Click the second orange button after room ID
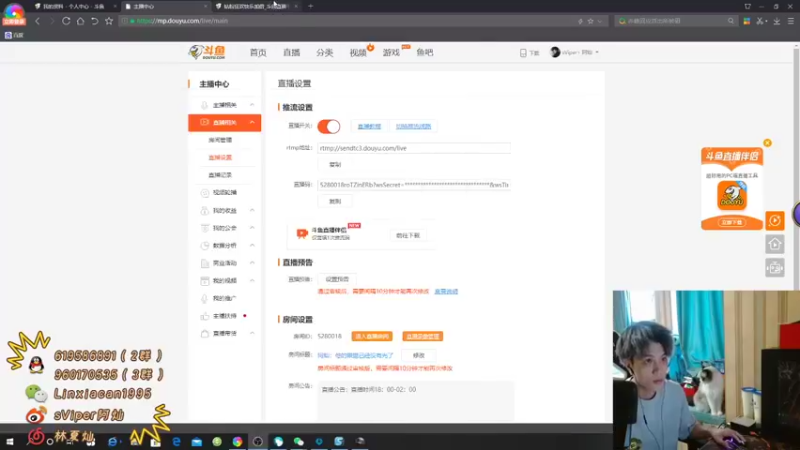This screenshot has height=450, width=800. [x=422, y=336]
